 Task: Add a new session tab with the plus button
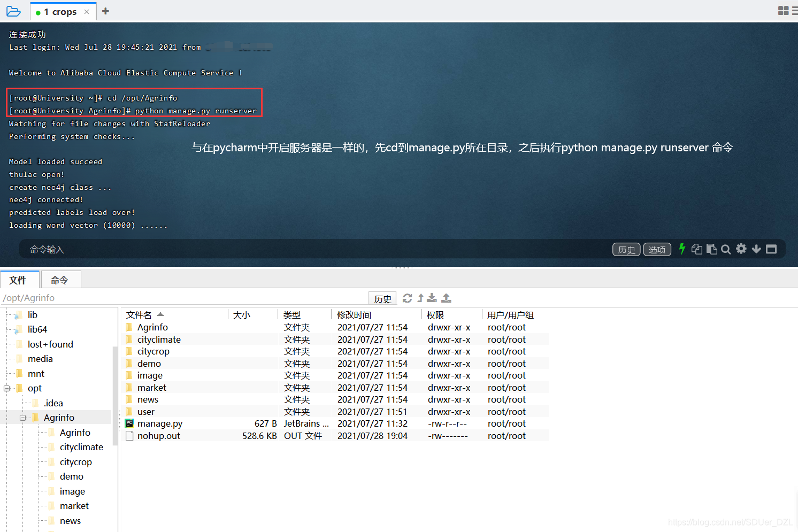click(x=105, y=11)
